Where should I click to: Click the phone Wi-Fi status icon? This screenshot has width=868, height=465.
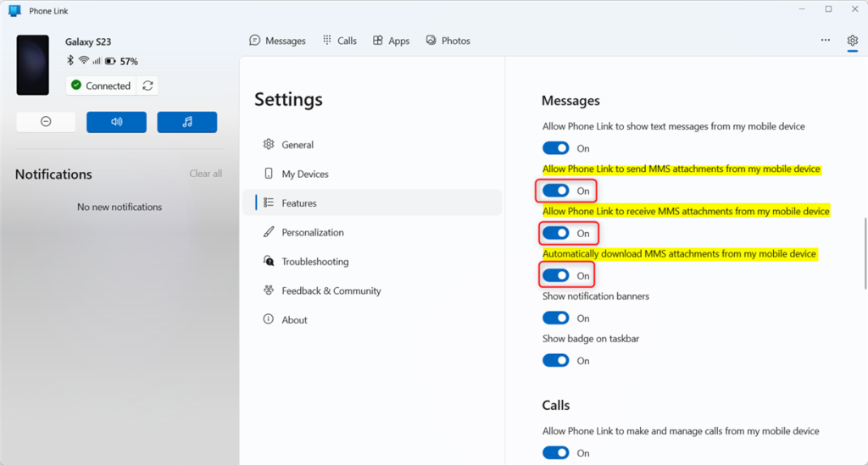pos(84,60)
